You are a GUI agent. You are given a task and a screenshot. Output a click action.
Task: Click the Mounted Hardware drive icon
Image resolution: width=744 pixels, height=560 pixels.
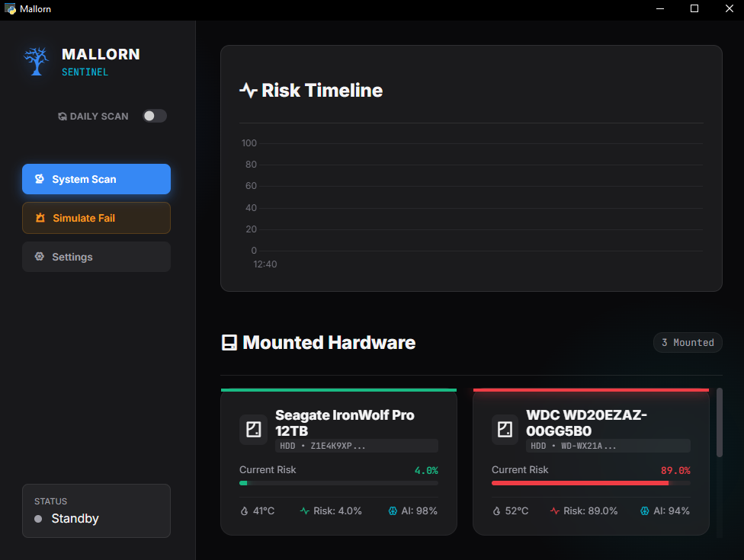pyautogui.click(x=229, y=343)
